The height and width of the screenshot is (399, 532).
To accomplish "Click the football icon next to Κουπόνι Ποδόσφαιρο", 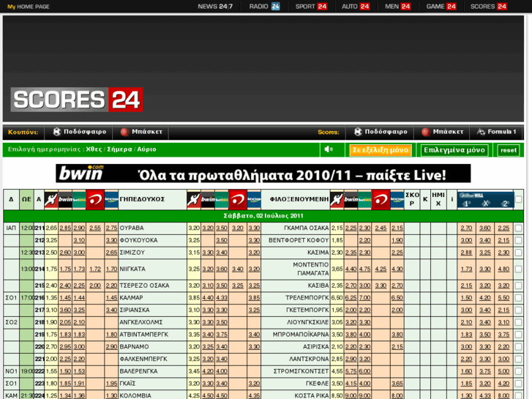I will tap(56, 132).
